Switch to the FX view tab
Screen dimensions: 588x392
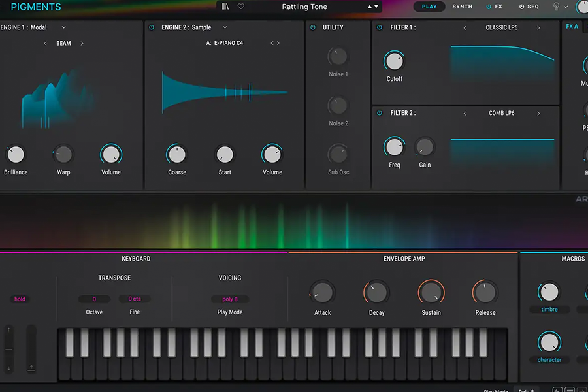(x=498, y=7)
